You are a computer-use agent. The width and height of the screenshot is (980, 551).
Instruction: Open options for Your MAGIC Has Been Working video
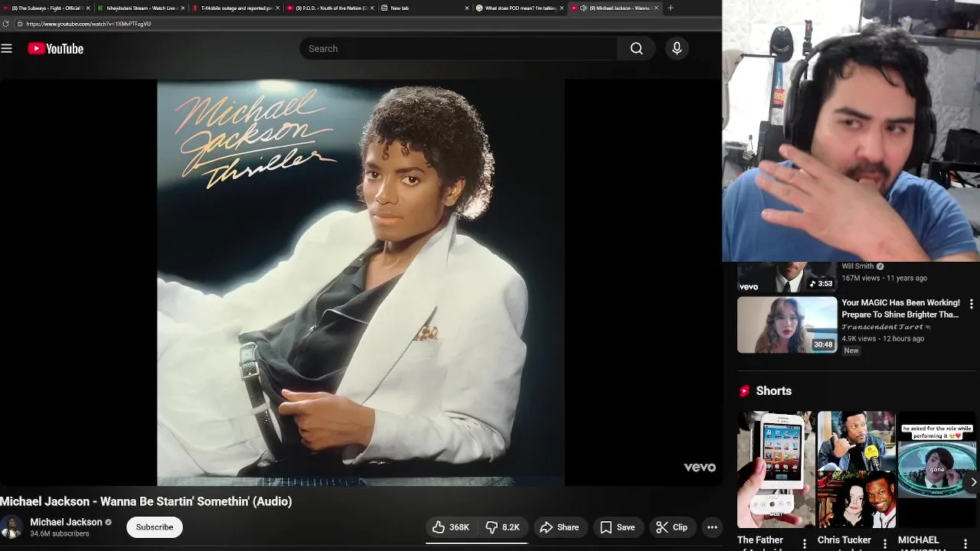(972, 304)
